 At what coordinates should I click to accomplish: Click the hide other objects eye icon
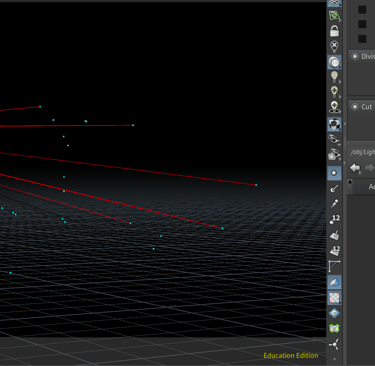coord(334,139)
